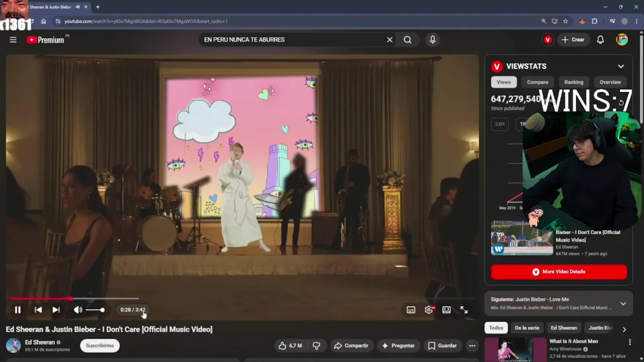Screen dimensions: 644x362
Task: View site information icon in address bar
Action: pos(58,21)
